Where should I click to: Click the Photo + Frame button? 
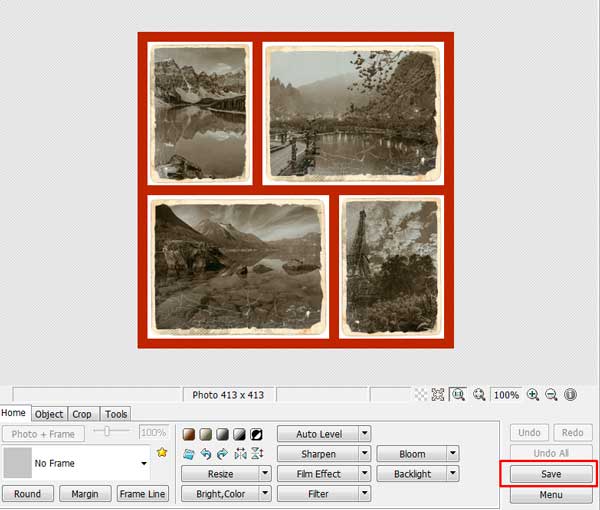43,434
